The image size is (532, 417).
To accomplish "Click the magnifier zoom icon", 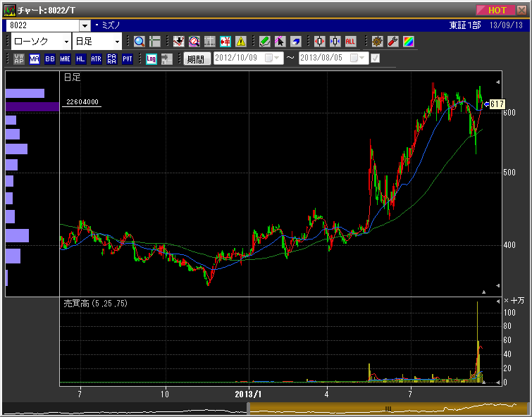I will click(x=139, y=42).
